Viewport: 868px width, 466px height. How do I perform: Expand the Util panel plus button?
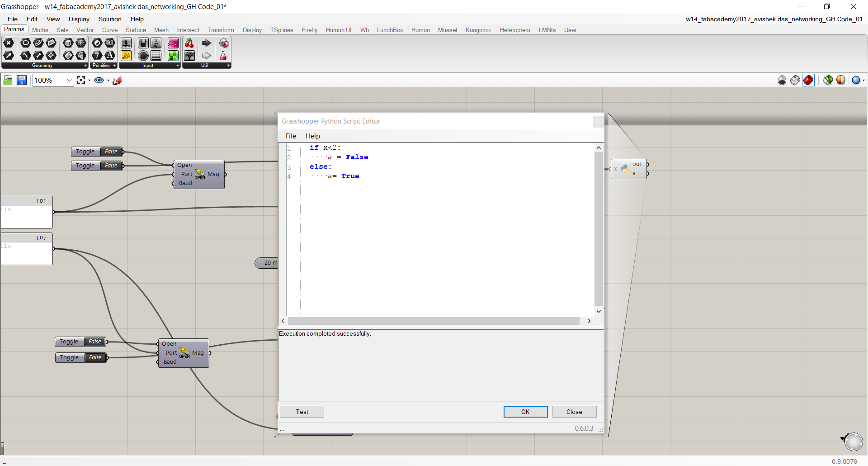point(229,66)
